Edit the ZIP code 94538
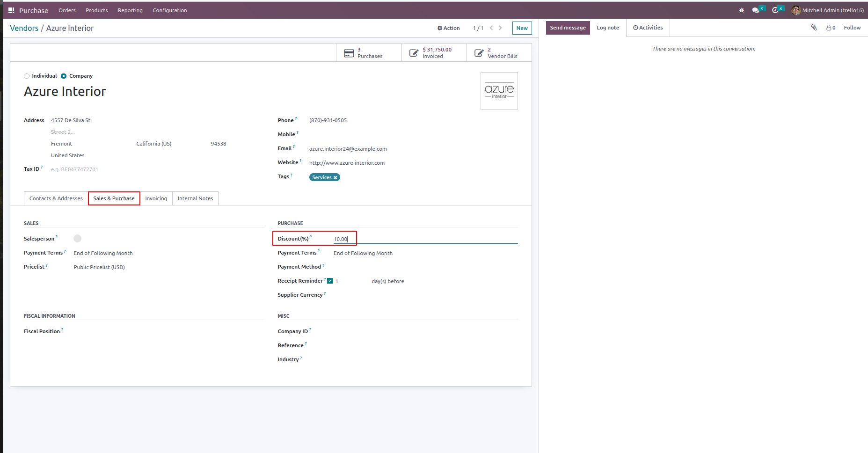Viewport: 868px width, 453px height. pyautogui.click(x=237, y=144)
